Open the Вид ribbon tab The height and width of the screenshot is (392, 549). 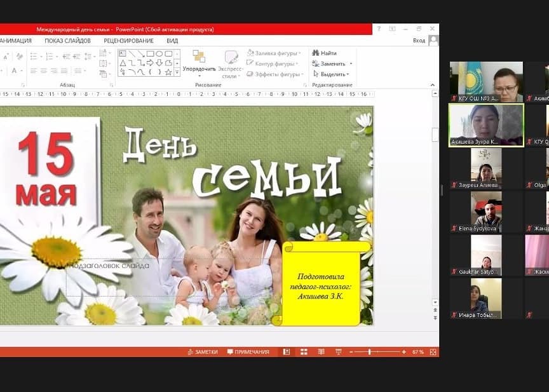click(x=172, y=41)
